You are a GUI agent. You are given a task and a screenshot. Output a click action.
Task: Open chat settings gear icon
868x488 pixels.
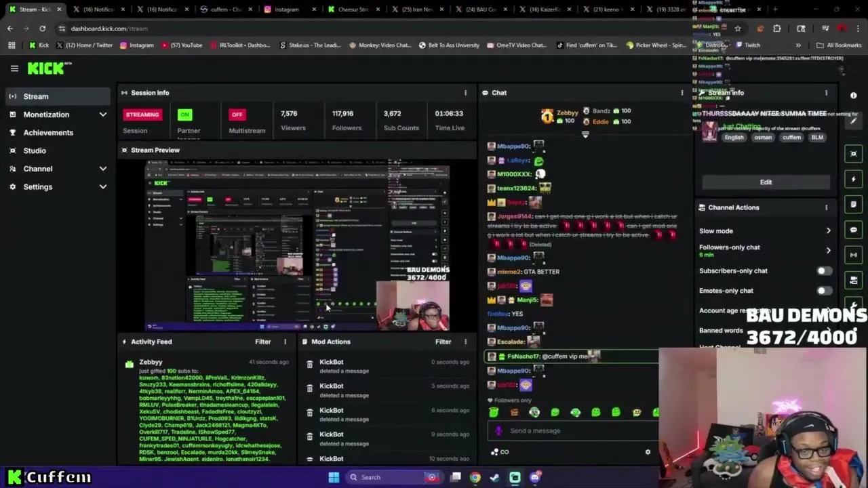[x=648, y=452]
